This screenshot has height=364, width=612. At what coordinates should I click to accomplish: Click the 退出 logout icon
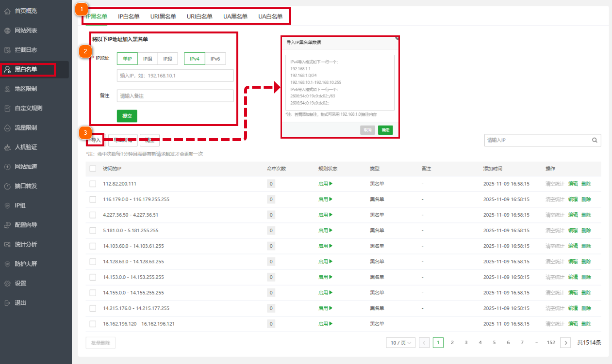pos(7,303)
